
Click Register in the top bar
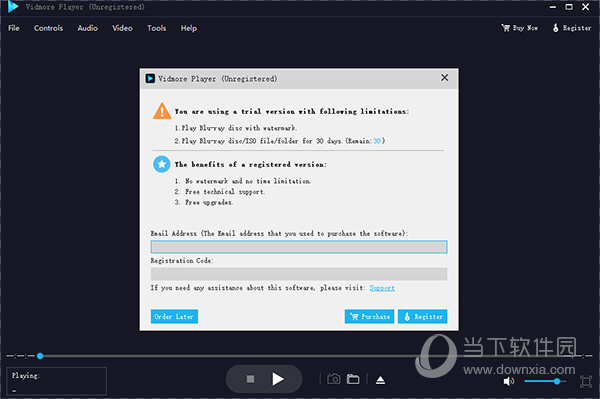572,28
